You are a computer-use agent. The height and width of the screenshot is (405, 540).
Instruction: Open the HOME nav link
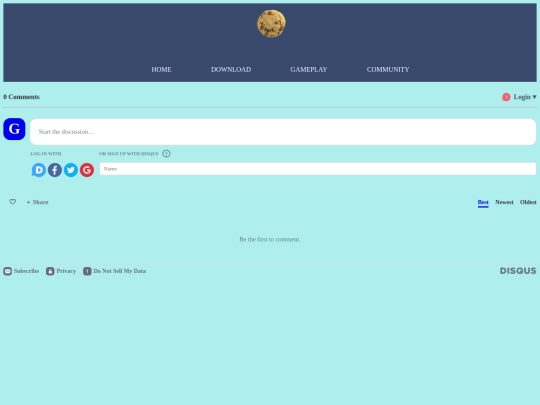pyautogui.click(x=161, y=70)
